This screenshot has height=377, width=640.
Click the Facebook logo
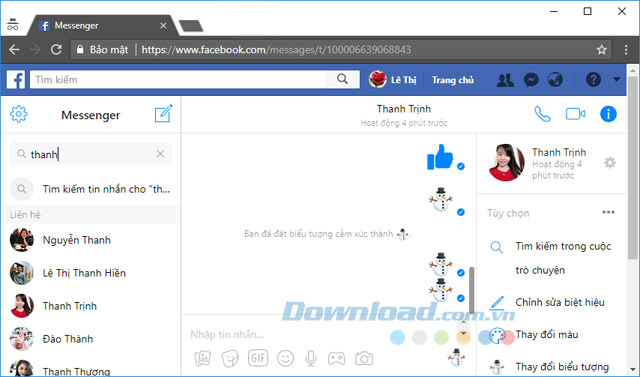(16, 80)
